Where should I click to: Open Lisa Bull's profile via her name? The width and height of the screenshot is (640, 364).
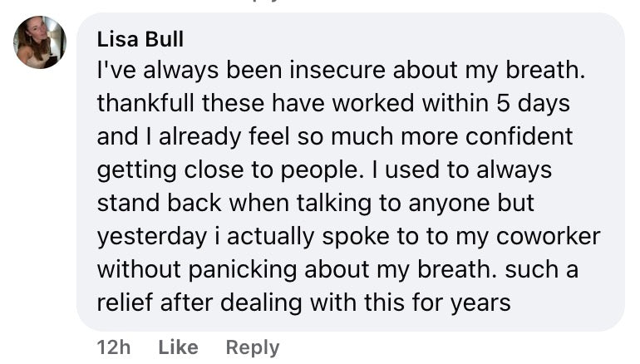pos(140,39)
